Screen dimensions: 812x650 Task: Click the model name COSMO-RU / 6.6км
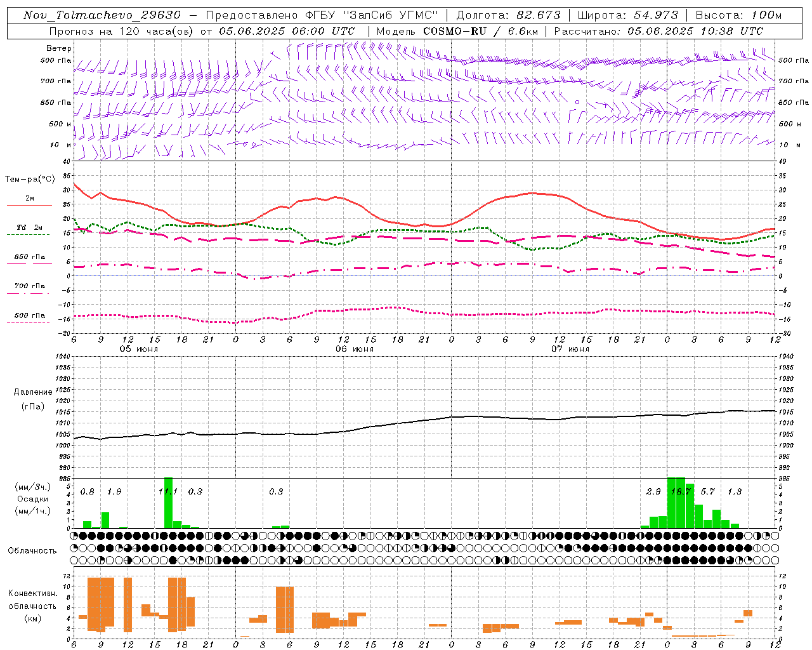[480, 31]
